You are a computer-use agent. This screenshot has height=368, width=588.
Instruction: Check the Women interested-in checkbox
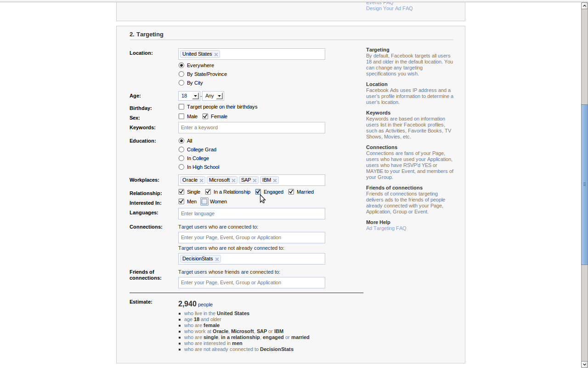coord(204,201)
